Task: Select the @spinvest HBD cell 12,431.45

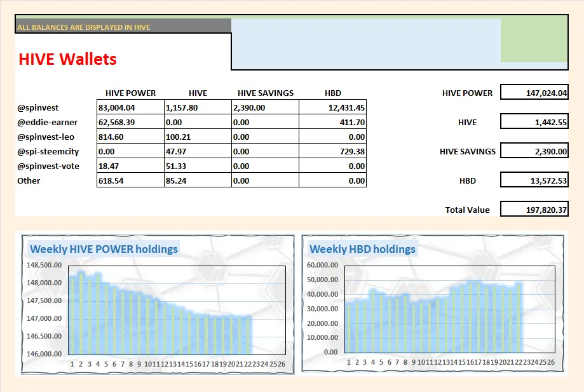Action: [x=332, y=107]
